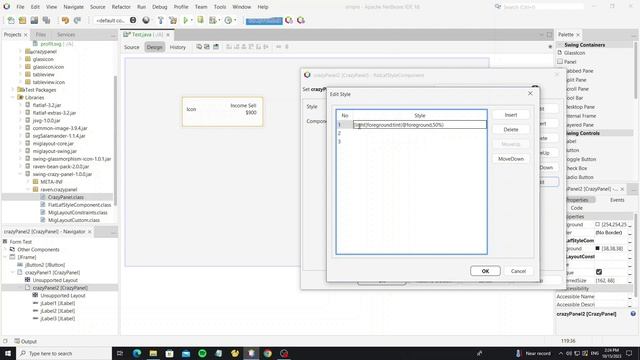Open Google Chrome from the taskbar
The width and height of the screenshot is (640, 360).
tap(268, 353)
